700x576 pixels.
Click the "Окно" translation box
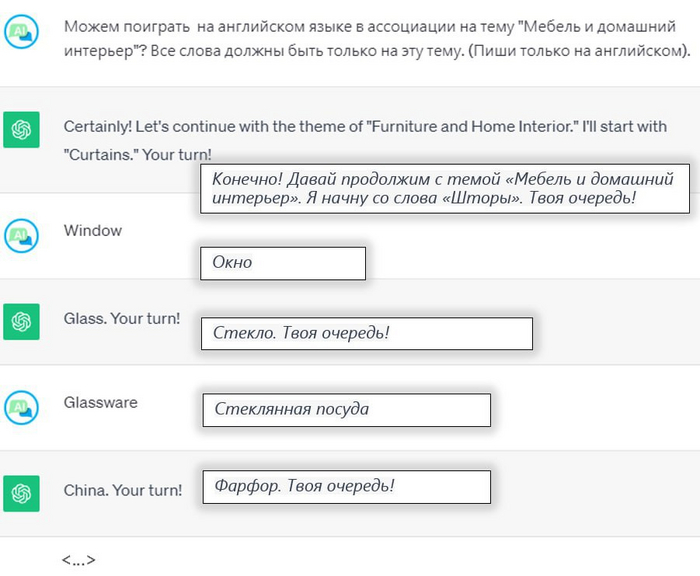click(x=283, y=263)
